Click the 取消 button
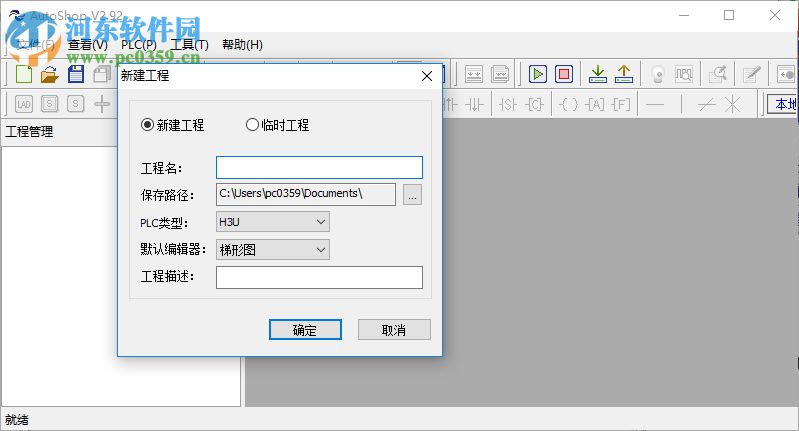The width and height of the screenshot is (799, 431). tap(394, 330)
